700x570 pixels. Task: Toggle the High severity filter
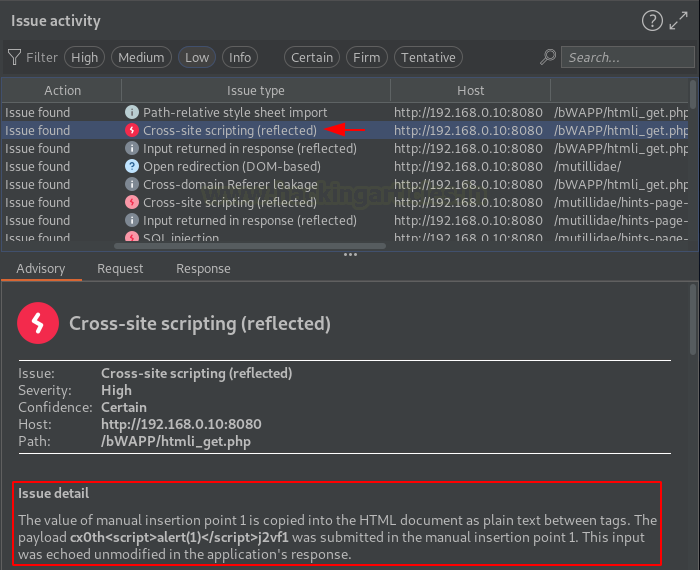84,57
